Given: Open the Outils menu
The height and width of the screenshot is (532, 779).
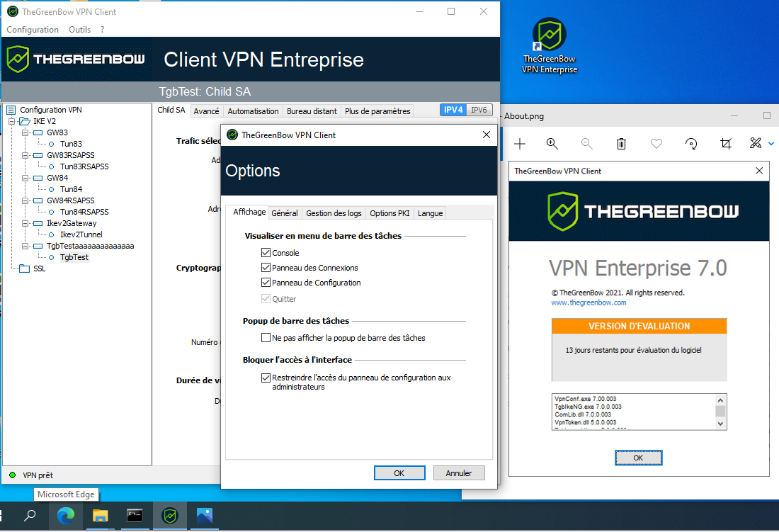Looking at the screenshot, I should click(79, 29).
